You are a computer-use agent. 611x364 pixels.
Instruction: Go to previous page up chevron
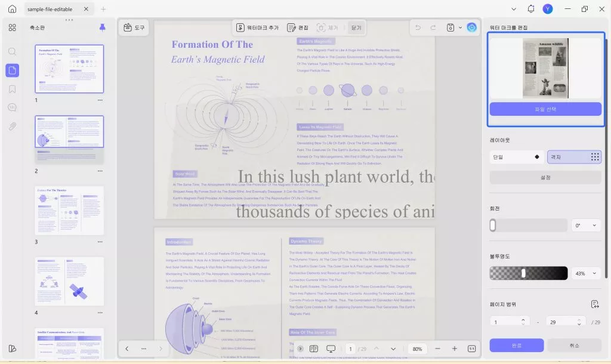(376, 349)
